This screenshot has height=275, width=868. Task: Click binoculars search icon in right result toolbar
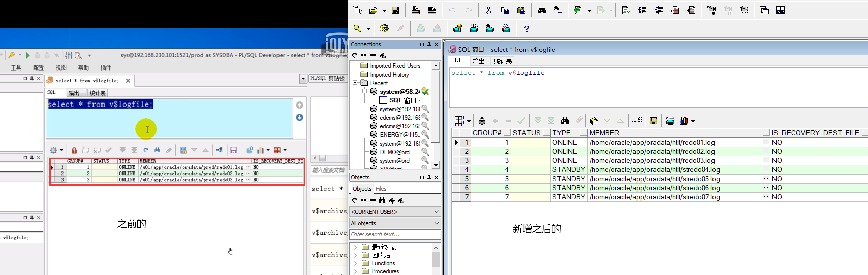click(565, 121)
